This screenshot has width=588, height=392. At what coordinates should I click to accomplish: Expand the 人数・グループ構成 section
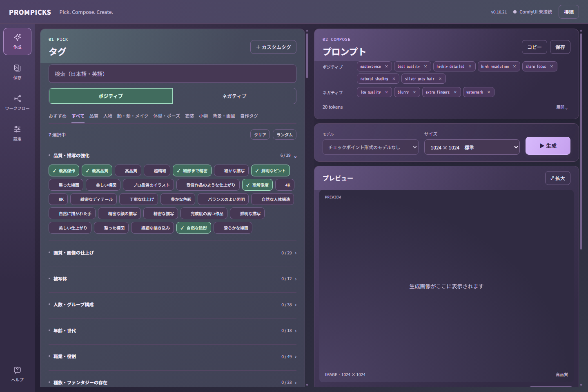click(x=172, y=305)
